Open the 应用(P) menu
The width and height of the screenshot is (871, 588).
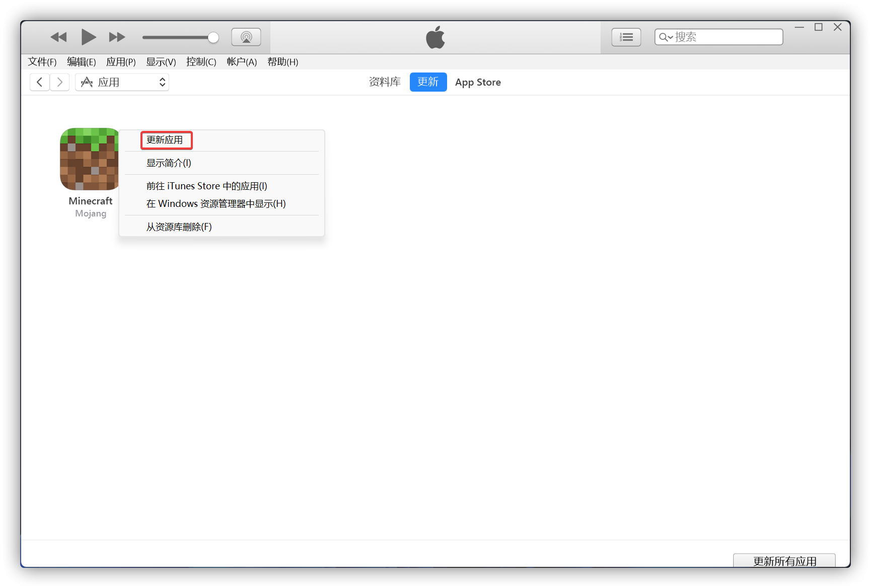click(x=121, y=62)
